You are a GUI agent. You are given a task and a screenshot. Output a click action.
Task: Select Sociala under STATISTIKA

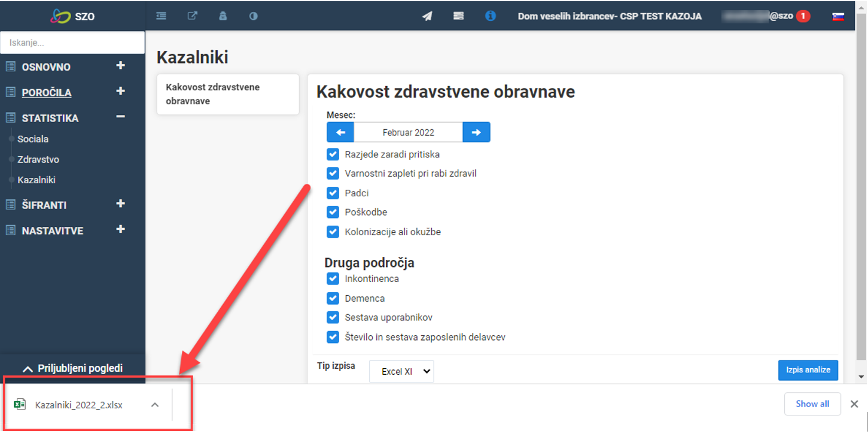pyautogui.click(x=33, y=139)
